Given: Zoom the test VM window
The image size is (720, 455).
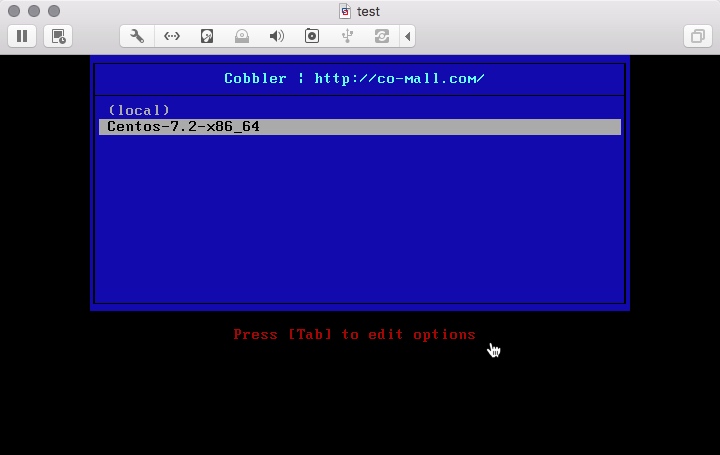Looking at the screenshot, I should (54, 11).
